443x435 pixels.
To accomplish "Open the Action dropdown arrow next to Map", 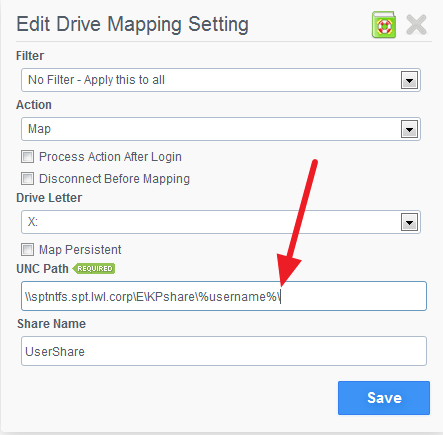I will pyautogui.click(x=409, y=129).
